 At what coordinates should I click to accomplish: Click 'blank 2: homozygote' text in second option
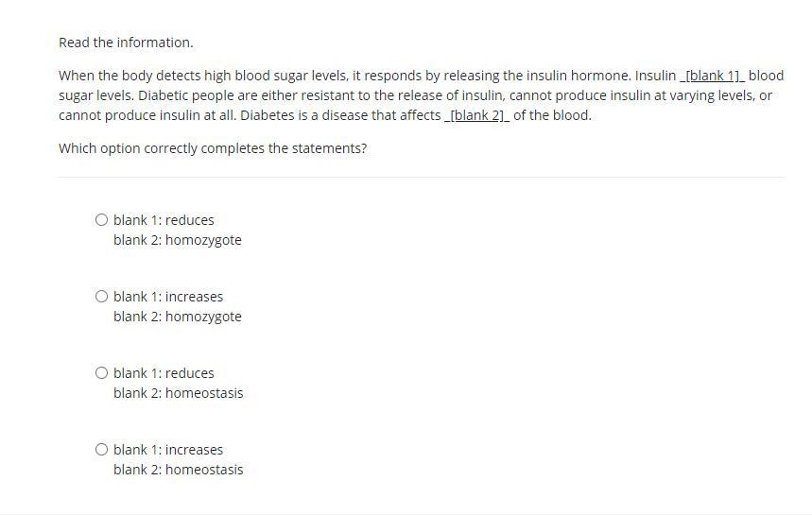coord(177,317)
